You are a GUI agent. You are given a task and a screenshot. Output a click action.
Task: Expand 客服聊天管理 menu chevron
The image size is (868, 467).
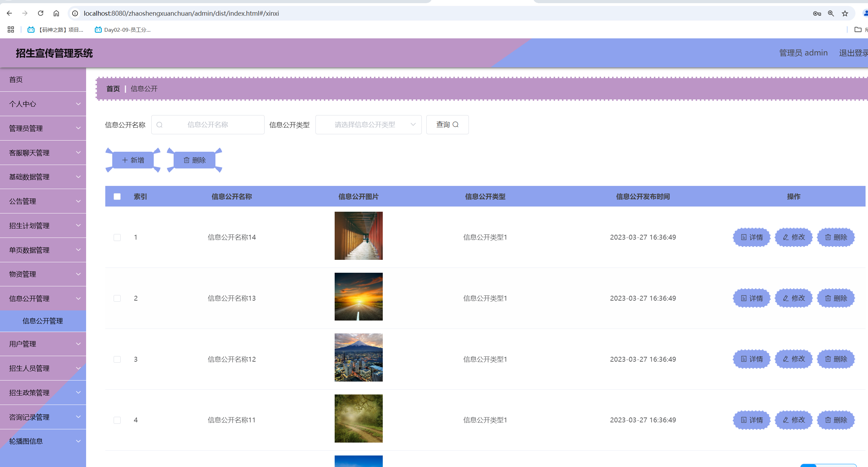coord(78,153)
